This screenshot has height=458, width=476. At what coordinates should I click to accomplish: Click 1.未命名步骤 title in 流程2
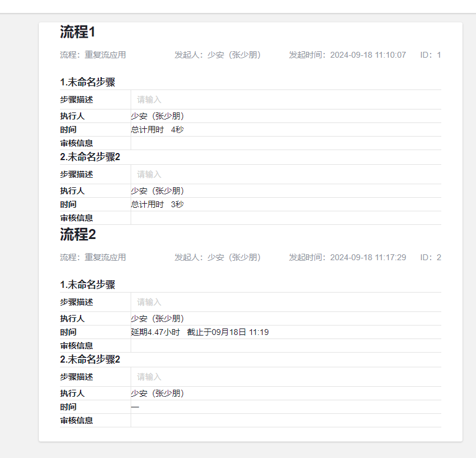(88, 284)
